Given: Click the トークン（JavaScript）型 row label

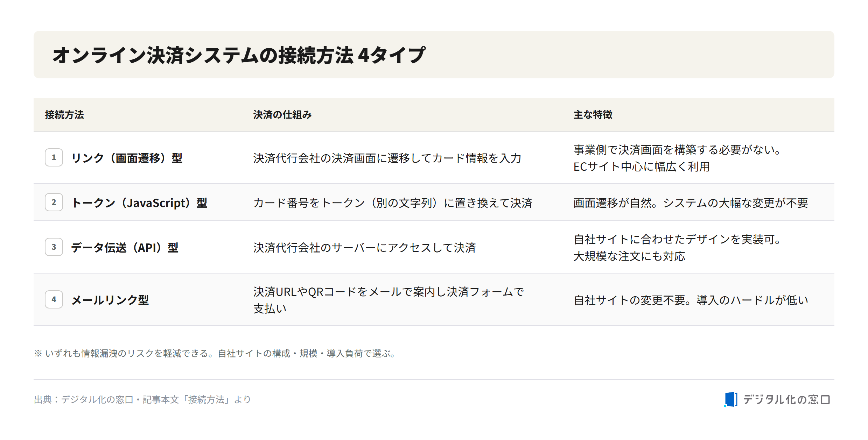Looking at the screenshot, I should (x=139, y=203).
